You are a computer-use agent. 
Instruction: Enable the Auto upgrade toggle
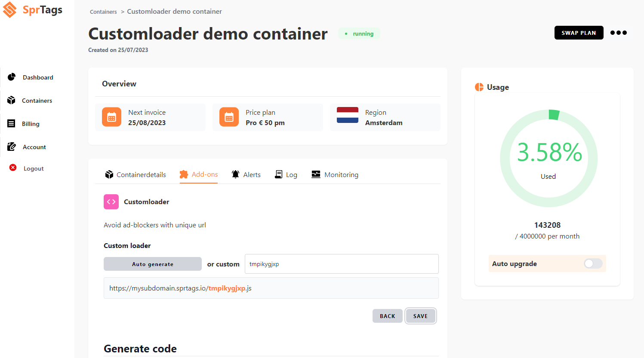point(593,263)
